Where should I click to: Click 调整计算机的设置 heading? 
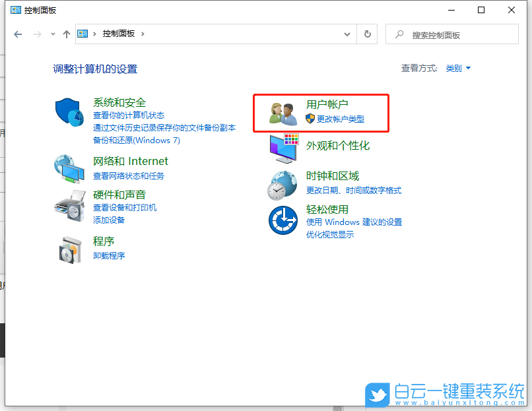(94, 69)
